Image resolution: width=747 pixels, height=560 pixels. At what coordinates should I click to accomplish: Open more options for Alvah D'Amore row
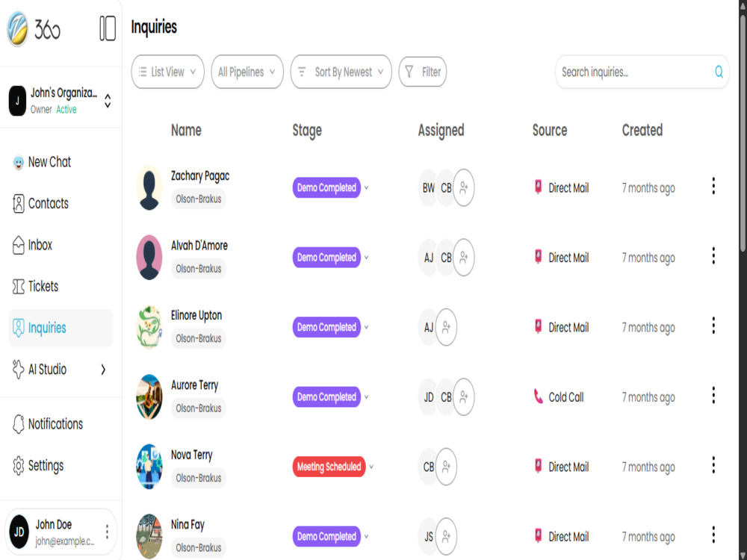coord(713,256)
